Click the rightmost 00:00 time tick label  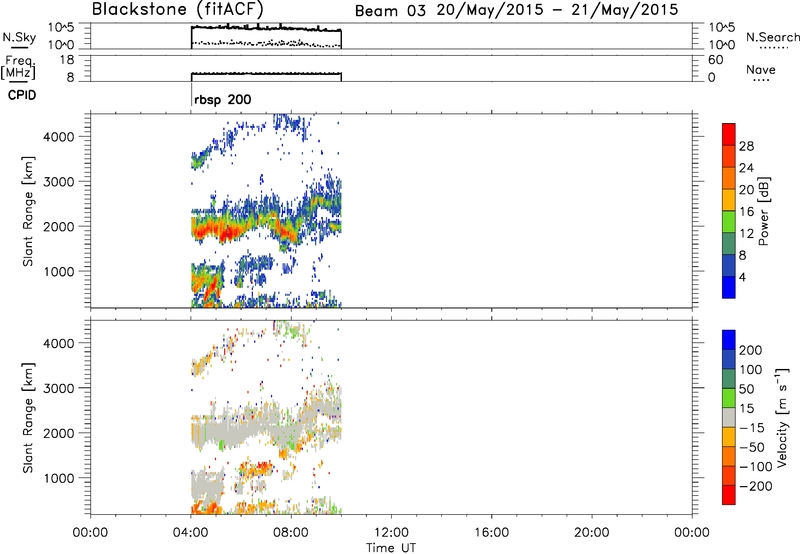click(691, 533)
